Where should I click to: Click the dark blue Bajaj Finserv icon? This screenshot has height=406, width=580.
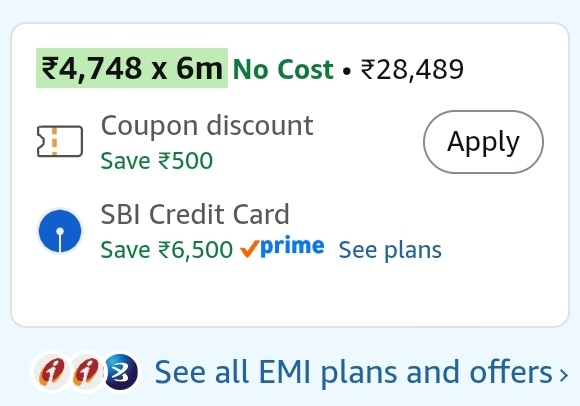(x=121, y=372)
